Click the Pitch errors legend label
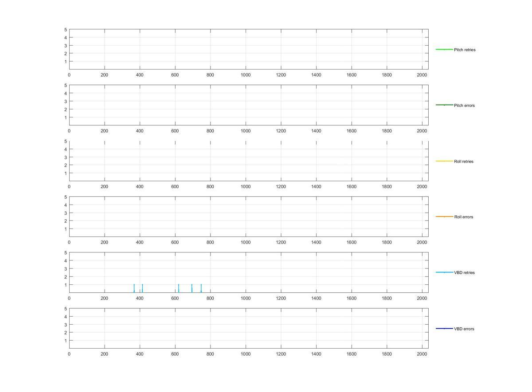Screen dimensions: 532x392 pyautogui.click(x=464, y=105)
